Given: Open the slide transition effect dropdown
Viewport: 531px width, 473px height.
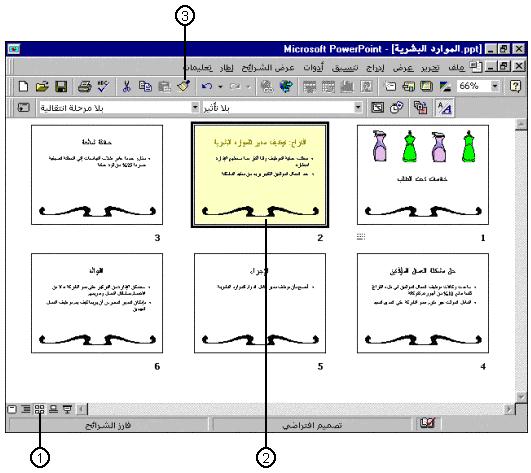Looking at the screenshot, I should [195, 108].
